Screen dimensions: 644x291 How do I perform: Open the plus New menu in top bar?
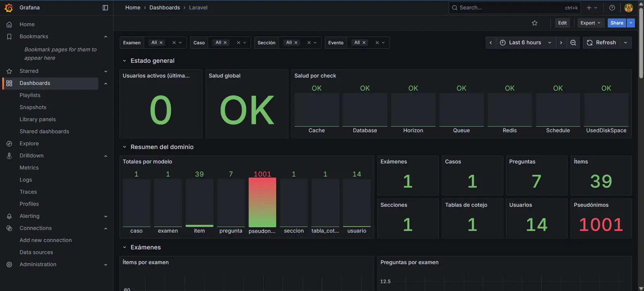592,8
